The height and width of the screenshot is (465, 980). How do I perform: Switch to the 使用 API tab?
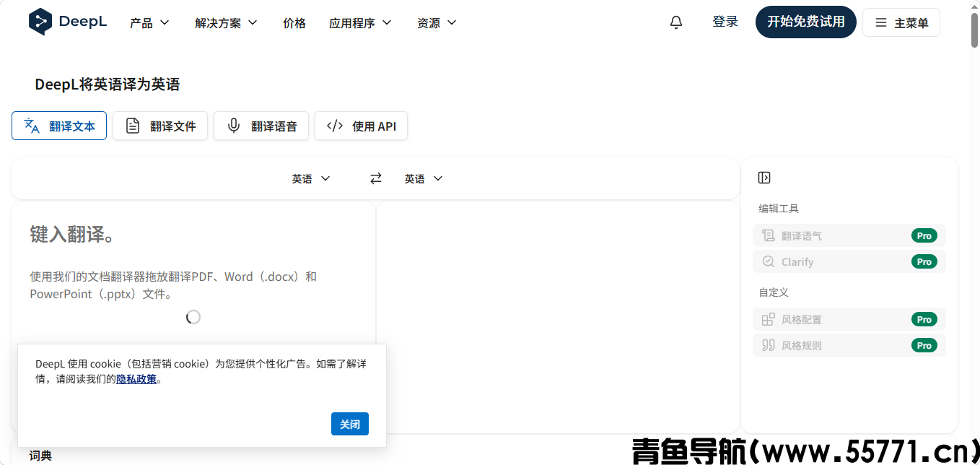tap(362, 126)
